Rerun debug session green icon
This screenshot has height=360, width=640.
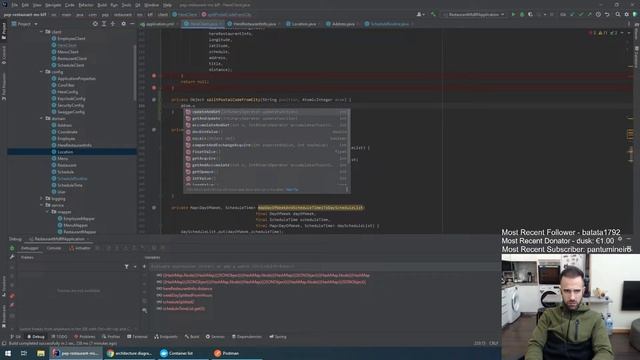point(12,248)
